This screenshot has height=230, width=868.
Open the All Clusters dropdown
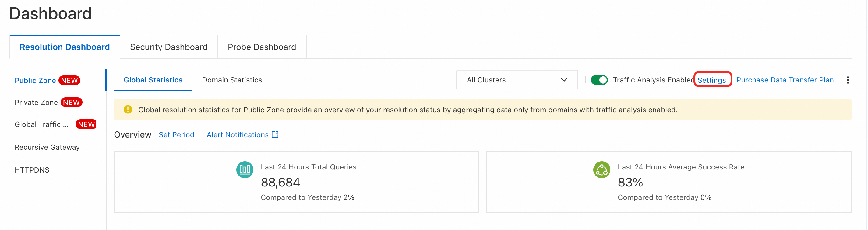517,80
